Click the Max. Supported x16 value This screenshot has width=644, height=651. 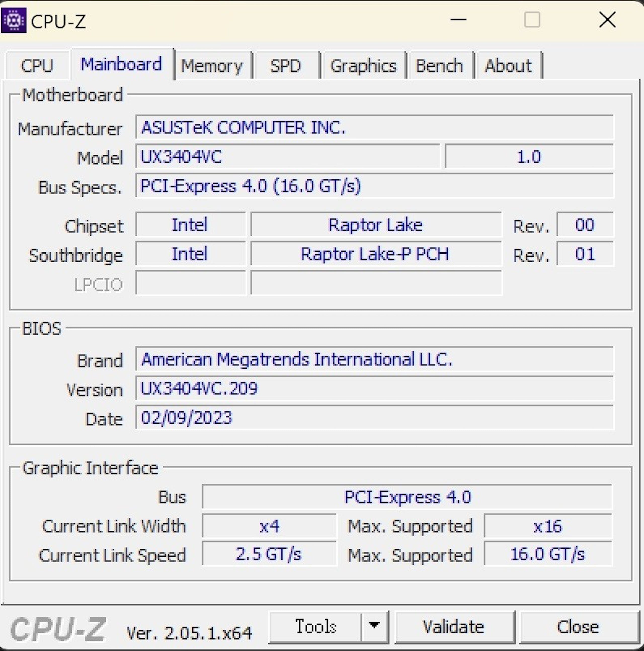[x=548, y=526]
